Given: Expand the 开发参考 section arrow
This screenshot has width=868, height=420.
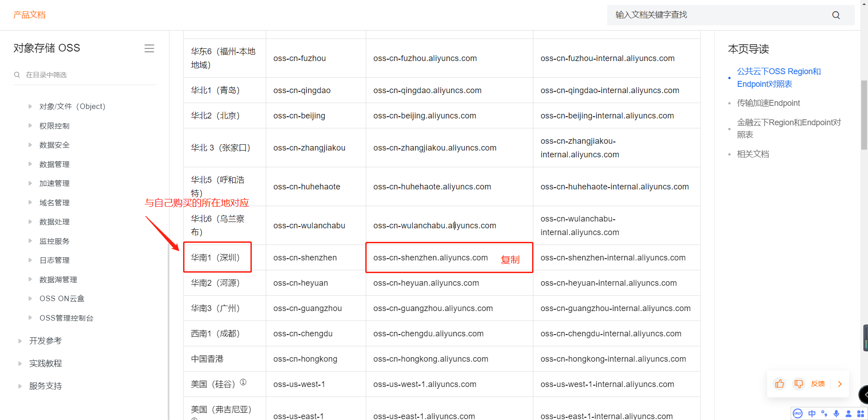Looking at the screenshot, I should tap(20, 341).
